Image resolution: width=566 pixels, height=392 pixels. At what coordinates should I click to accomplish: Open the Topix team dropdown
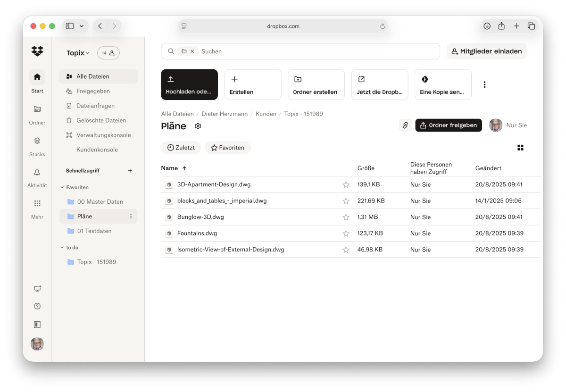click(78, 53)
